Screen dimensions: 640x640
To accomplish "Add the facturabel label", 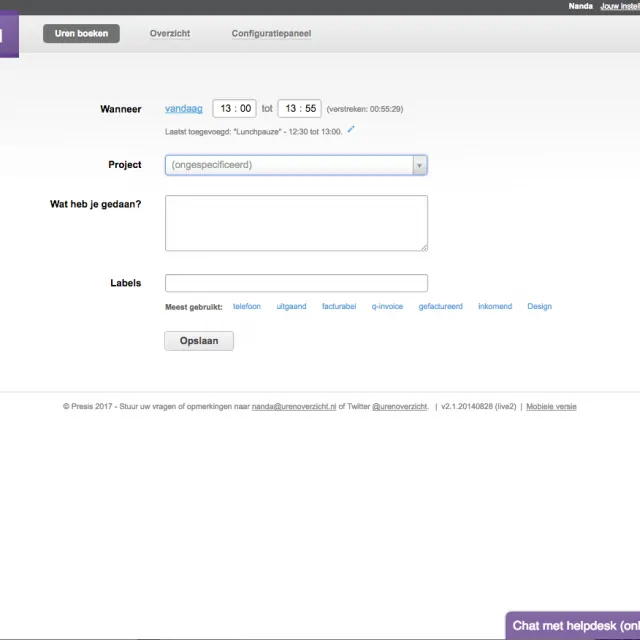I will pyautogui.click(x=339, y=307).
